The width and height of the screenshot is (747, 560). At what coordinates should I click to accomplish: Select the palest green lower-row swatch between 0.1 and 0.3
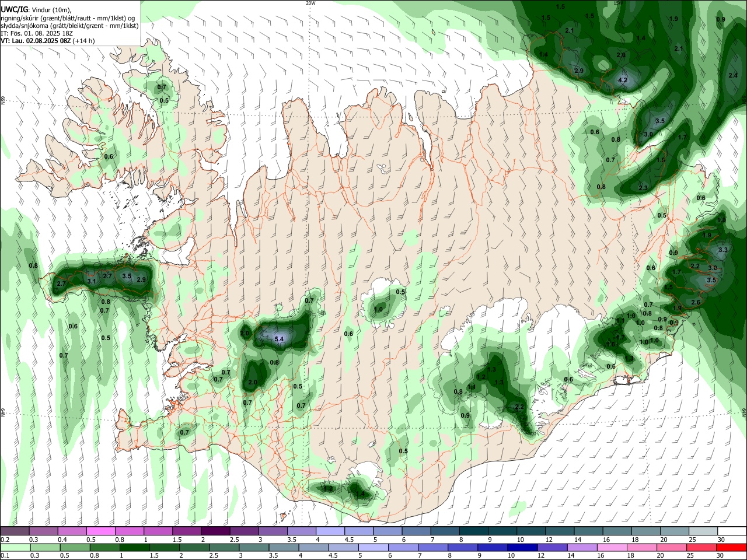[15, 547]
